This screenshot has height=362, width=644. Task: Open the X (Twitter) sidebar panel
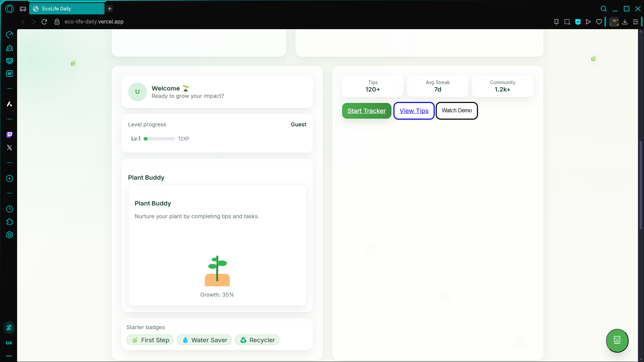[9, 147]
